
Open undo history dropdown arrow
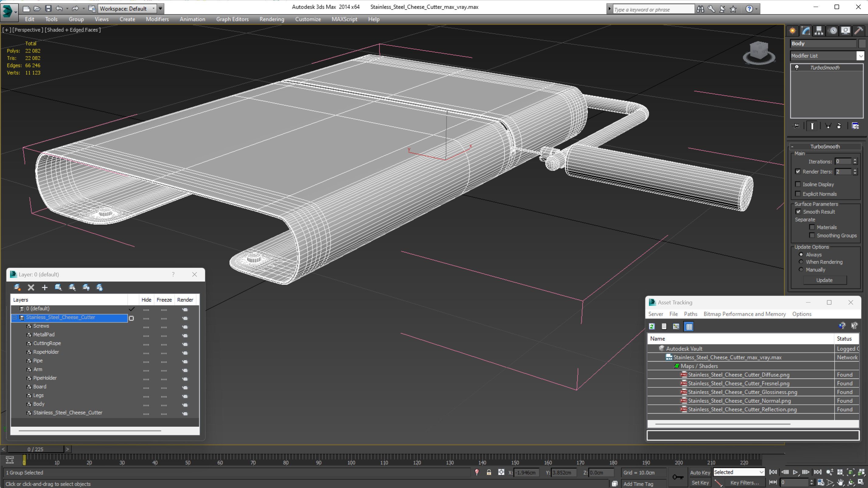point(67,9)
